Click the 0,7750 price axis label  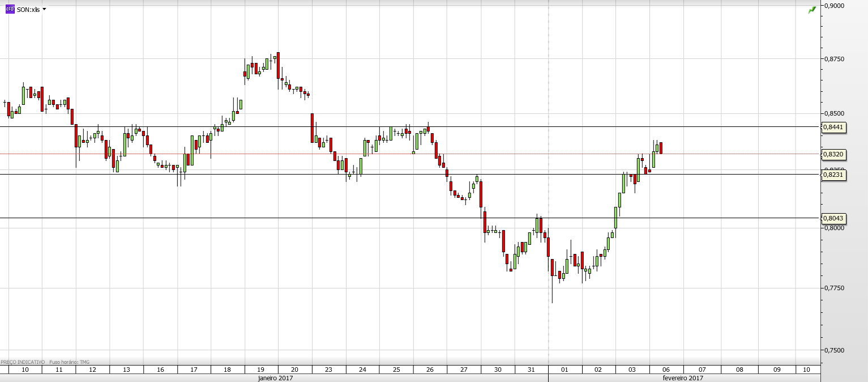[835, 288]
